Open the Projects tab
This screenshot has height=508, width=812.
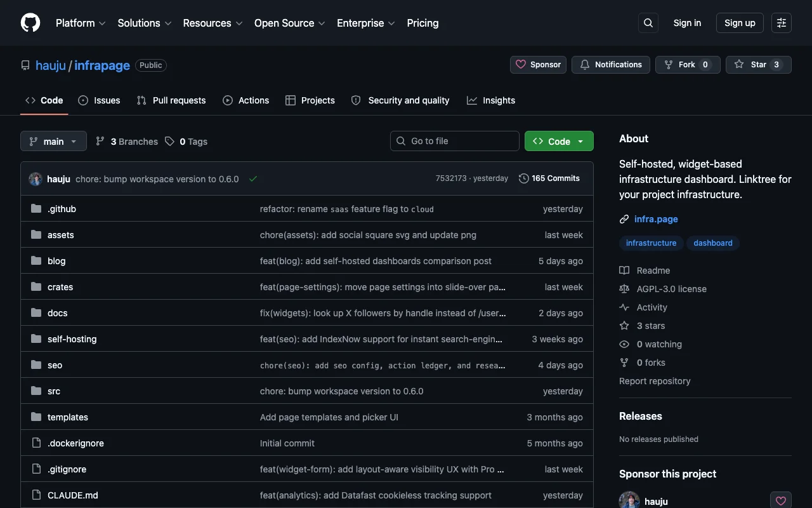tap(310, 100)
